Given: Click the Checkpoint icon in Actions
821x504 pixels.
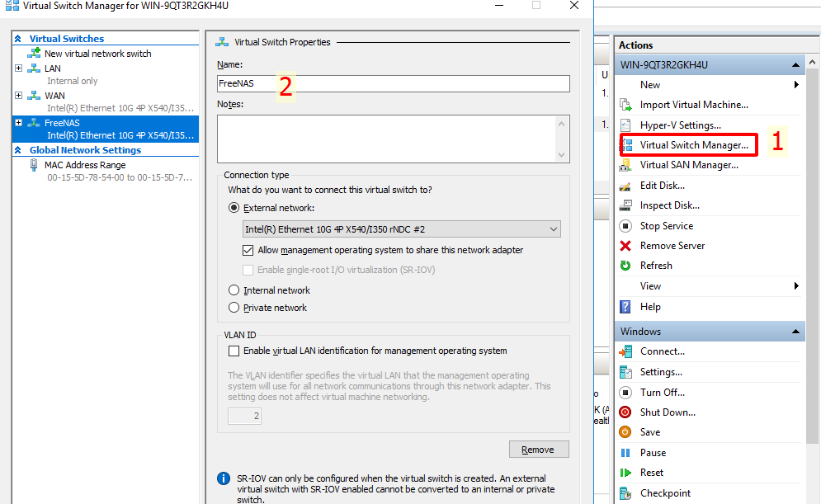Looking at the screenshot, I should click(x=625, y=493).
